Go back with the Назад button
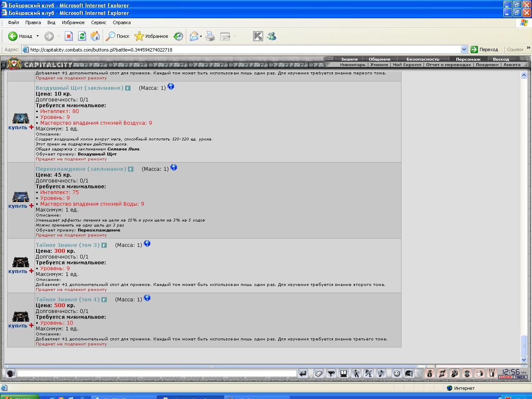This screenshot has height=399, width=532. tap(20, 36)
